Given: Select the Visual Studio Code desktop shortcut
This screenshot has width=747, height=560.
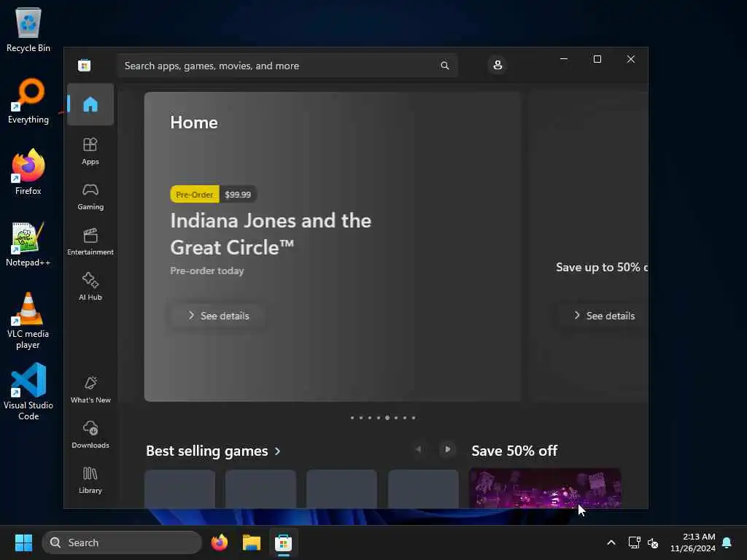Looking at the screenshot, I should click(x=28, y=392).
